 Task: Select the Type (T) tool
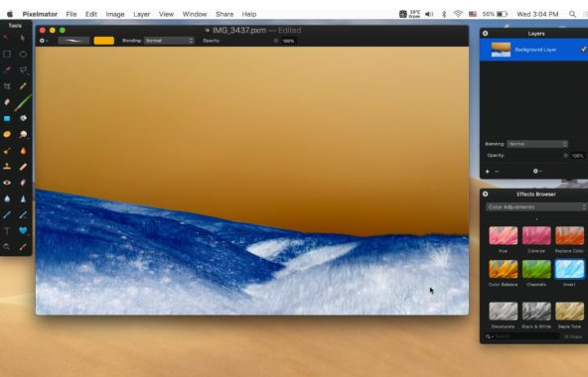point(7,230)
